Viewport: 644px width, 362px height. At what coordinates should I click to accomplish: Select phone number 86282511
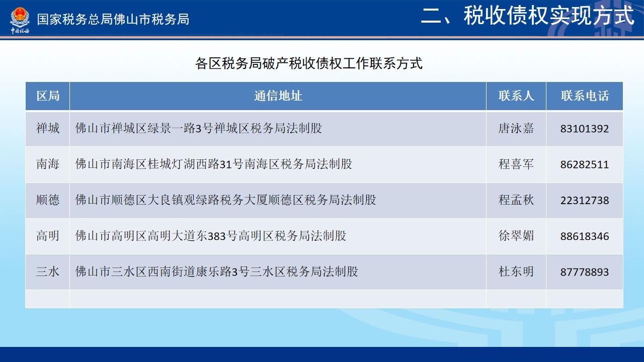tap(585, 164)
